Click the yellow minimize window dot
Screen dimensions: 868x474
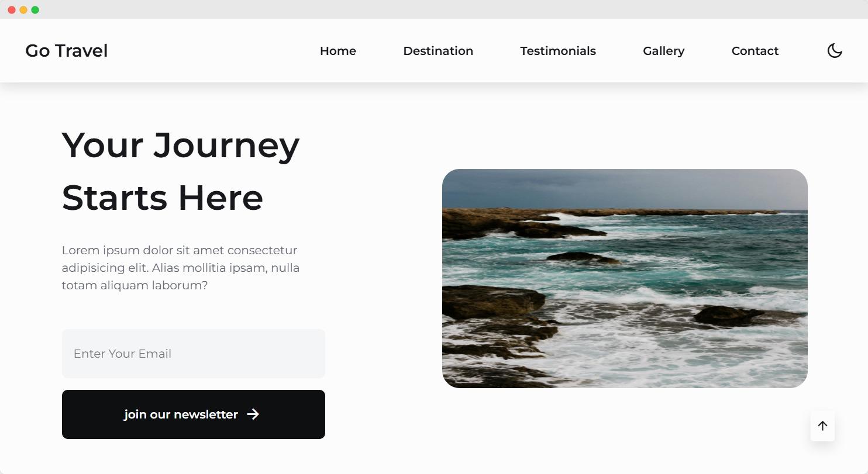tap(23, 10)
